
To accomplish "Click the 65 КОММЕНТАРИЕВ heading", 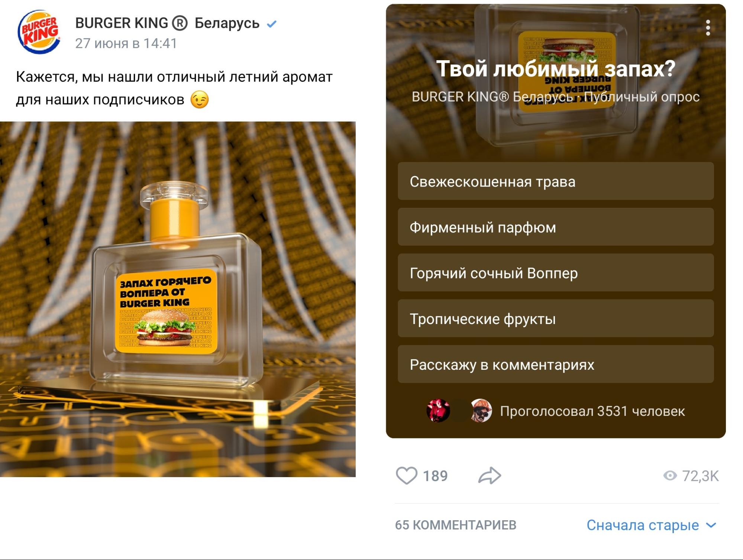I will pyautogui.click(x=456, y=525).
